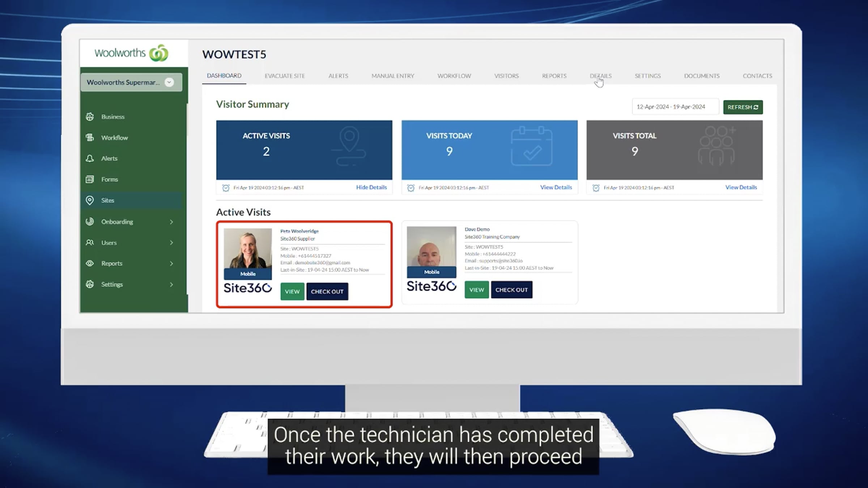Switch to the Evacuate Site tab
Viewport: 868px width, 488px height.
(285, 76)
